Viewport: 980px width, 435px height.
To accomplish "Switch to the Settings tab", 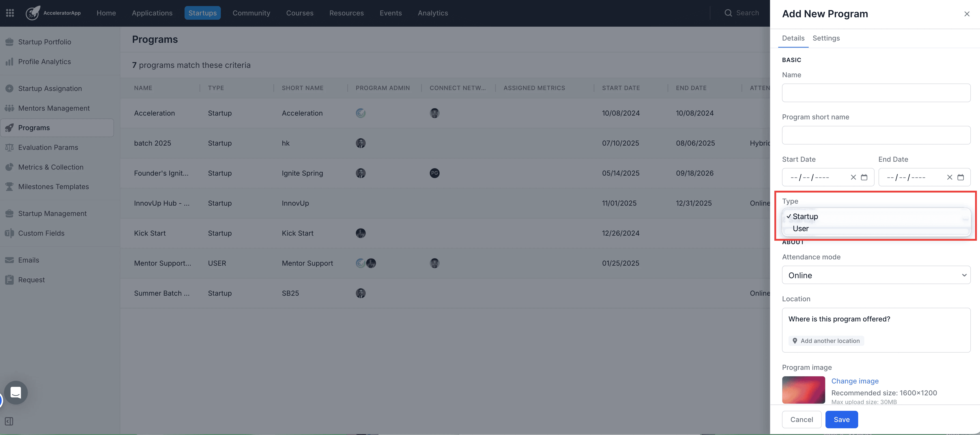I will point(826,38).
